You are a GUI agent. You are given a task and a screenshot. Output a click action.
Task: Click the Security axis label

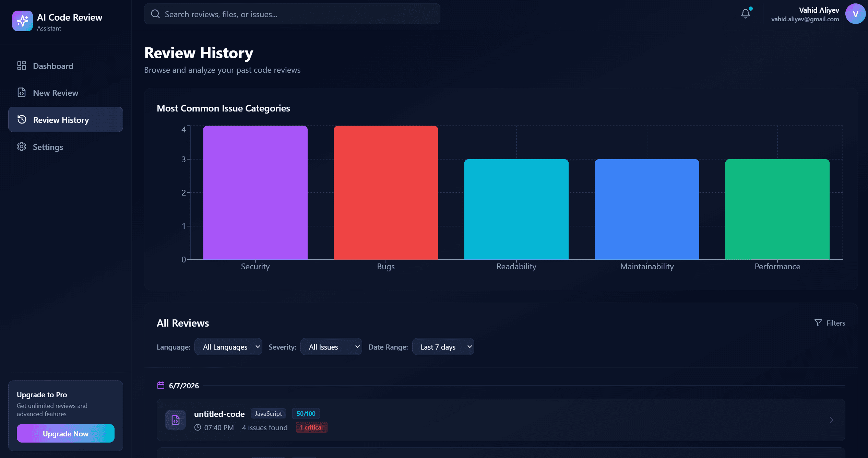click(255, 267)
